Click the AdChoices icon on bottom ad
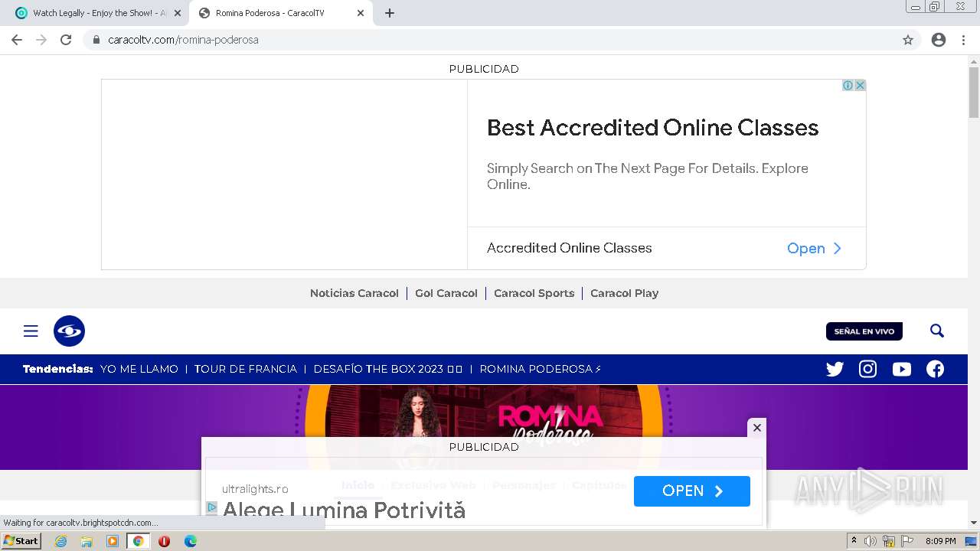980x551 pixels. [212, 507]
